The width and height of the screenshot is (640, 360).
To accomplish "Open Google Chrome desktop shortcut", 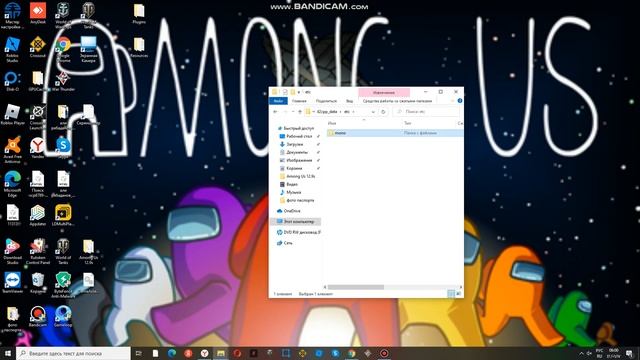I will (63, 49).
